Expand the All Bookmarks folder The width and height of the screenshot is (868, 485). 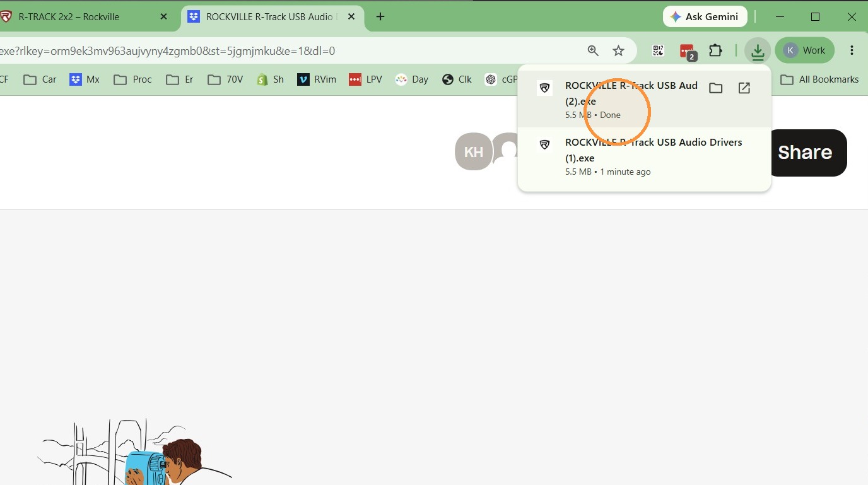pyautogui.click(x=819, y=79)
